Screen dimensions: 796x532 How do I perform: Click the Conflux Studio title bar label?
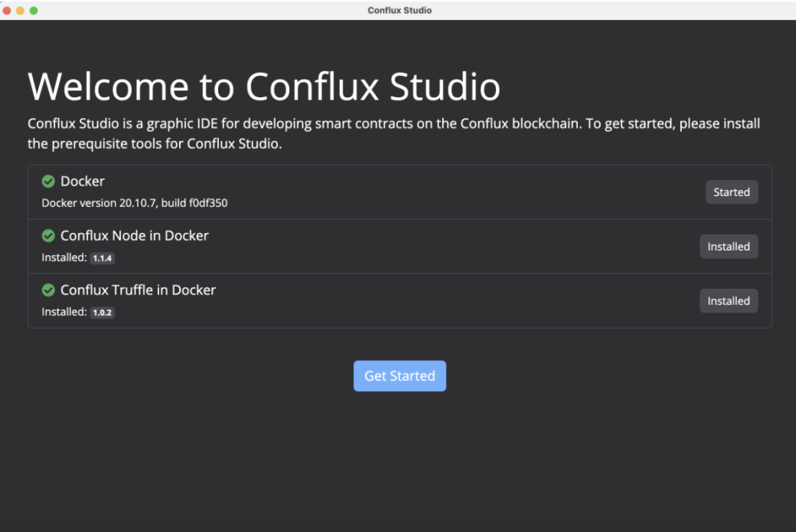[399, 10]
